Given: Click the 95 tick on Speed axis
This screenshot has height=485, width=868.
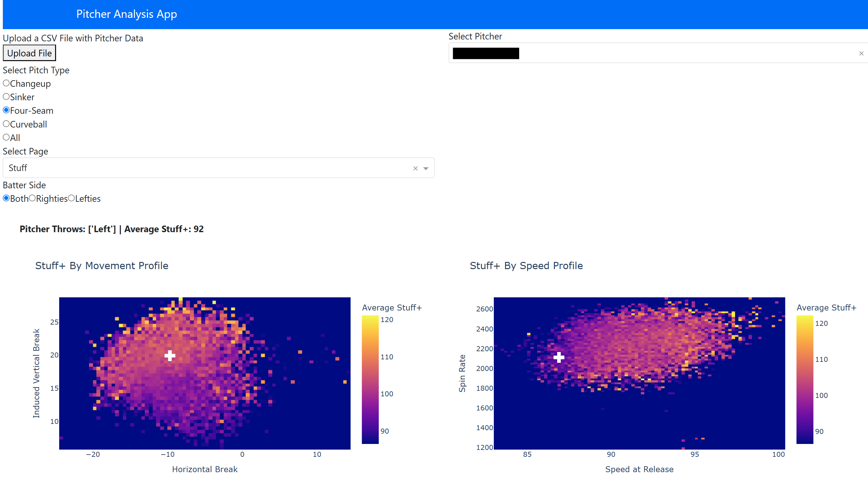Looking at the screenshot, I should tap(695, 455).
